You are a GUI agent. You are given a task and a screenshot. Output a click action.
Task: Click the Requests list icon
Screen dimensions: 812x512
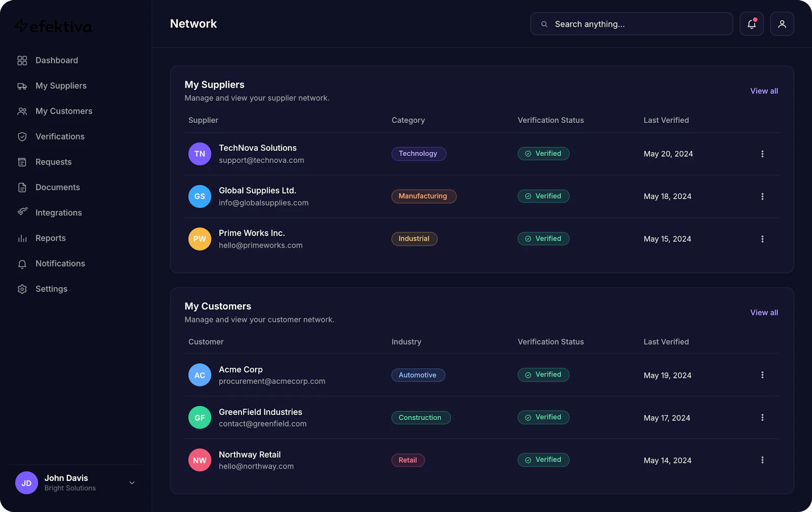(x=22, y=162)
